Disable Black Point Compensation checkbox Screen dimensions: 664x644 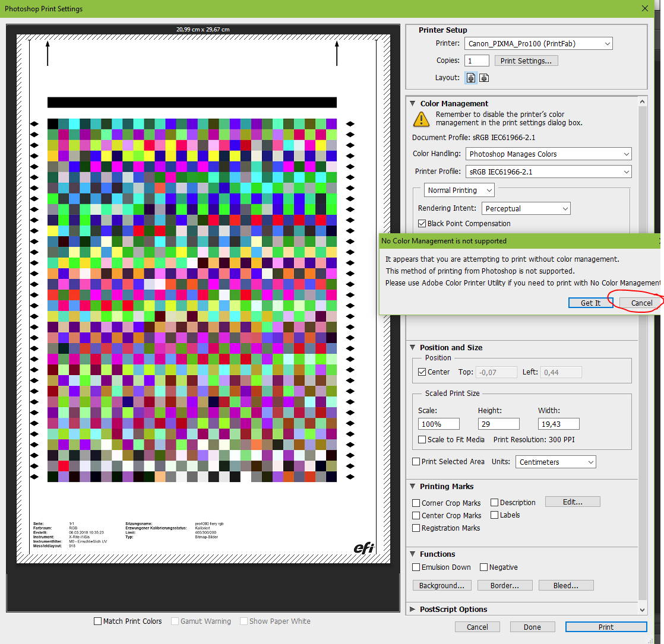coord(422,224)
